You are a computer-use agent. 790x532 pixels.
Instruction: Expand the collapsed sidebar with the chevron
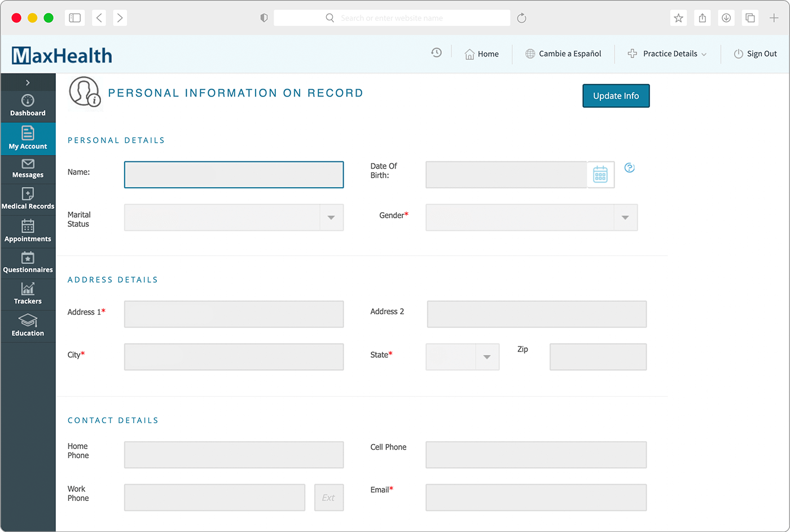[28, 82]
